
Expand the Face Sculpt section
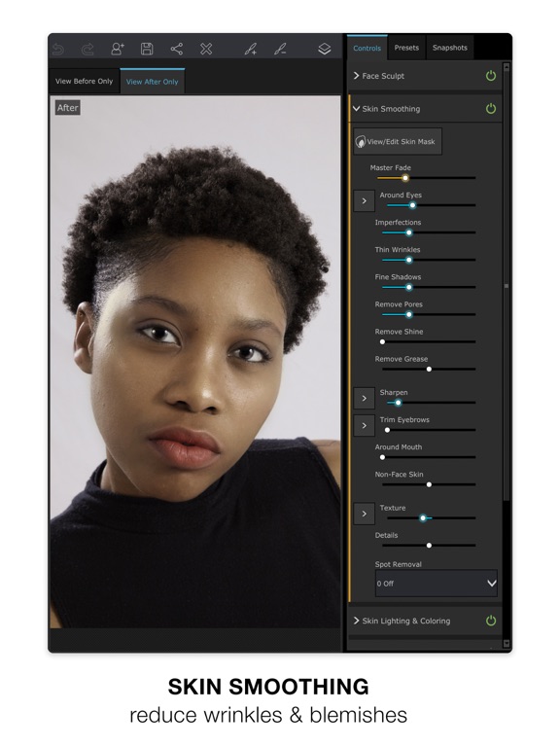pos(356,76)
